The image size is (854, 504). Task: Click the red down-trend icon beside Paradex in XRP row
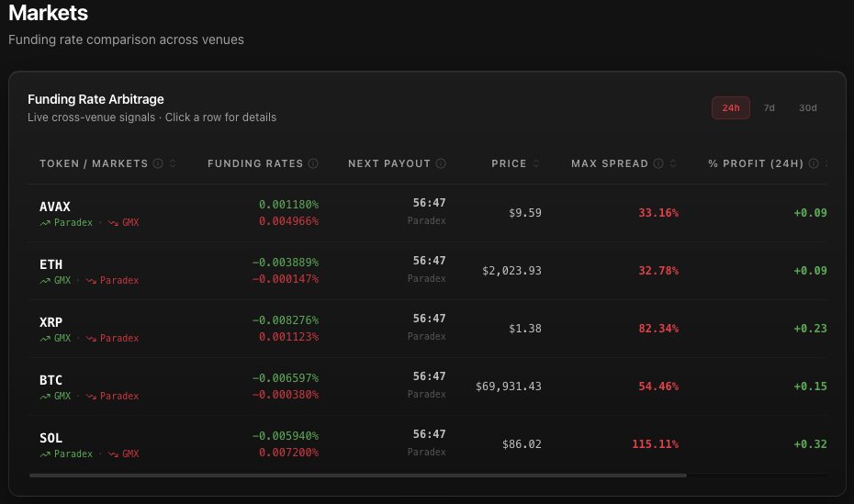[x=90, y=339]
